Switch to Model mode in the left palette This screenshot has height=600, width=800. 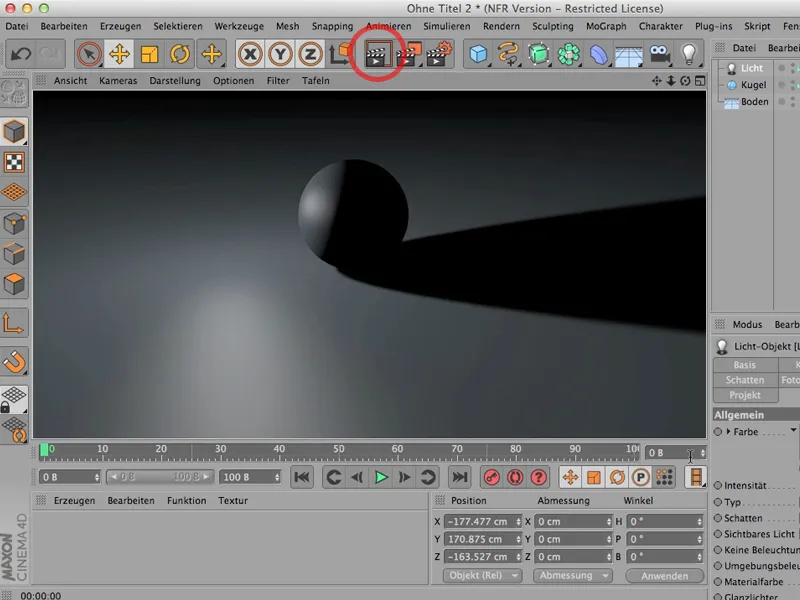(x=14, y=132)
